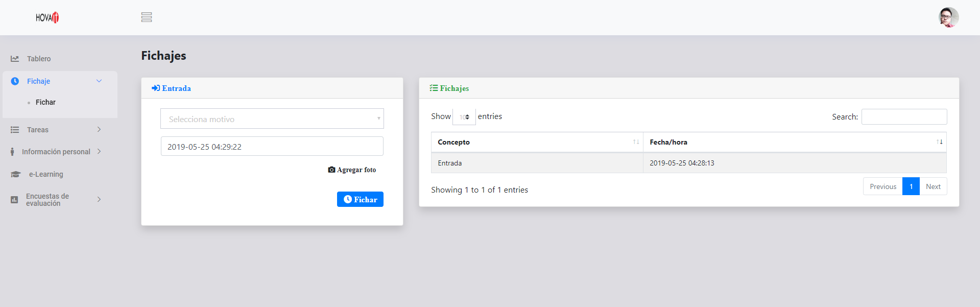Click the date-time field 2019-05-25 04:29:22

pyautogui.click(x=272, y=146)
